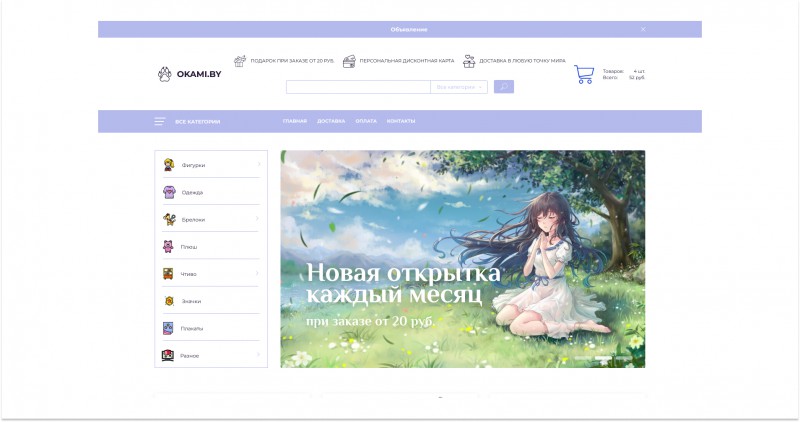Click the Одежда t-shirt icon
This screenshot has height=422, width=800.
click(169, 192)
